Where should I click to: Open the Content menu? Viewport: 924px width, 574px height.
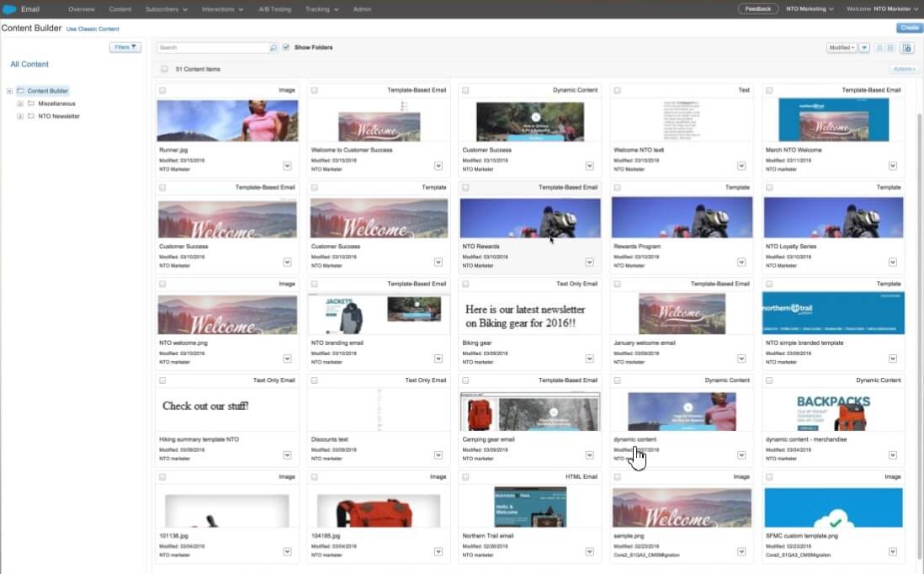tap(120, 9)
